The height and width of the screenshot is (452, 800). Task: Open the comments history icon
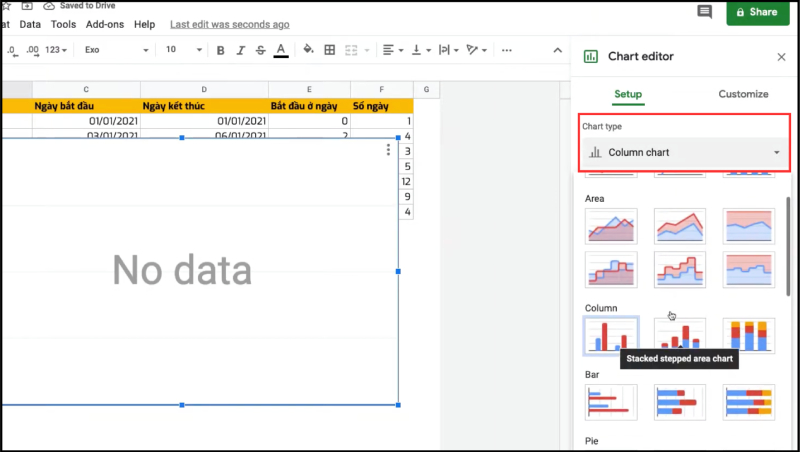tap(704, 12)
